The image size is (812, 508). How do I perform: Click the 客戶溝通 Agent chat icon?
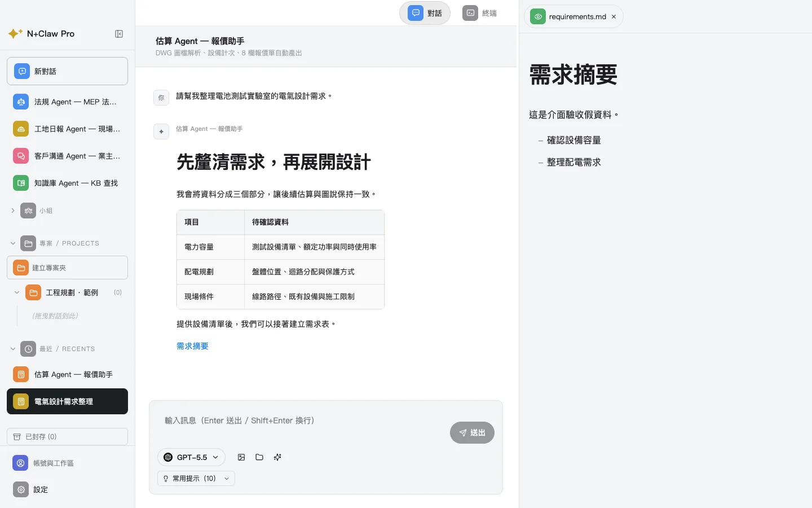(21, 156)
